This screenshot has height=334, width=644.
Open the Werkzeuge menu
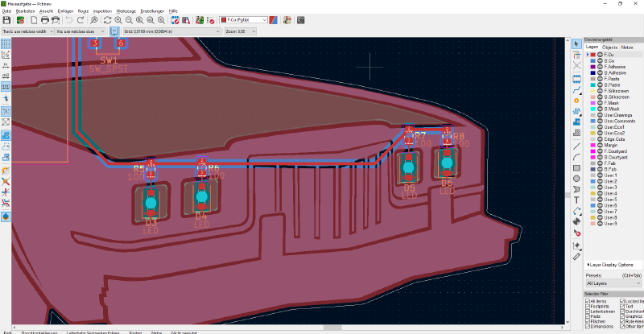(126, 11)
